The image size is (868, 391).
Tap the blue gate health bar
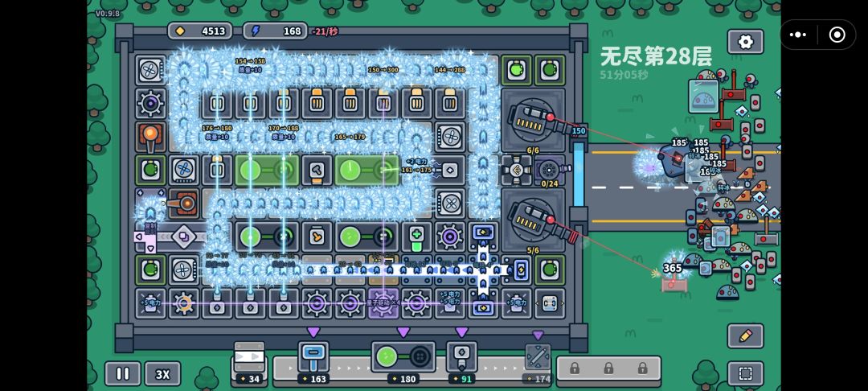click(579, 173)
